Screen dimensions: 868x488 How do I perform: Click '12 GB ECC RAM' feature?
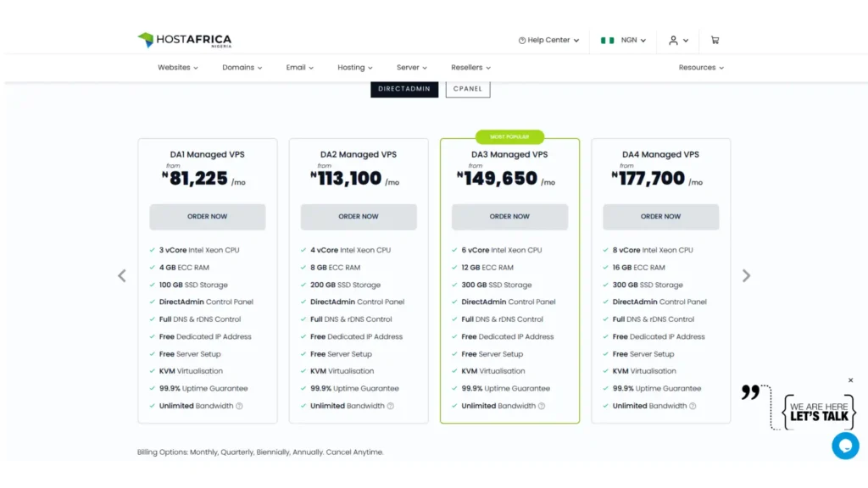click(487, 267)
